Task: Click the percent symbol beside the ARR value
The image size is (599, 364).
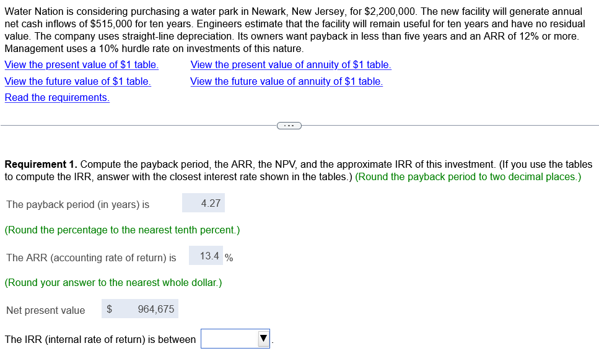Action: [229, 258]
